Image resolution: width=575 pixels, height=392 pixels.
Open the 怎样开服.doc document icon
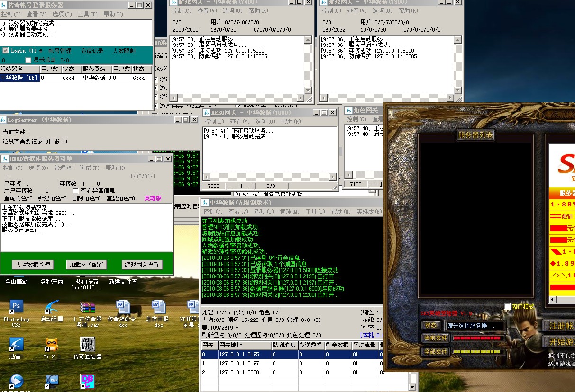[x=158, y=307]
